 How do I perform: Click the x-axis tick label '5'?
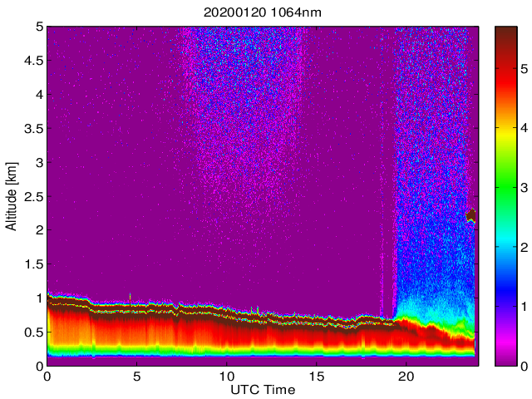[x=137, y=377]
